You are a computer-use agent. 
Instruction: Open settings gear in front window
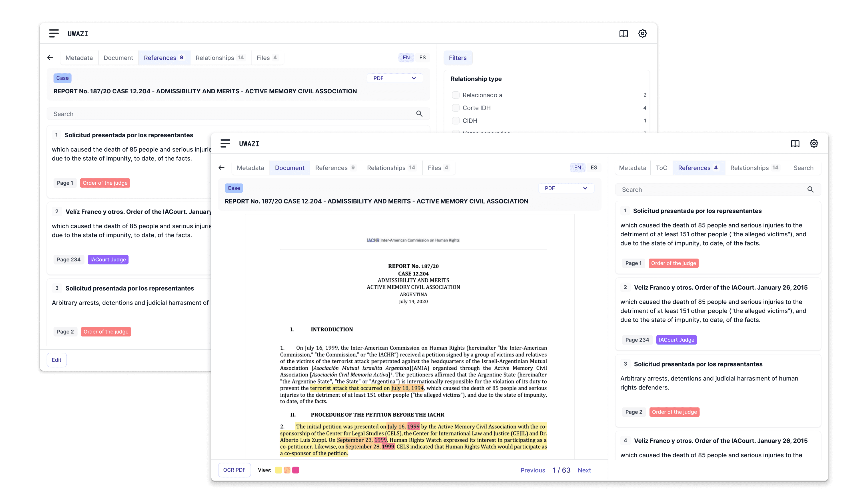pyautogui.click(x=814, y=144)
